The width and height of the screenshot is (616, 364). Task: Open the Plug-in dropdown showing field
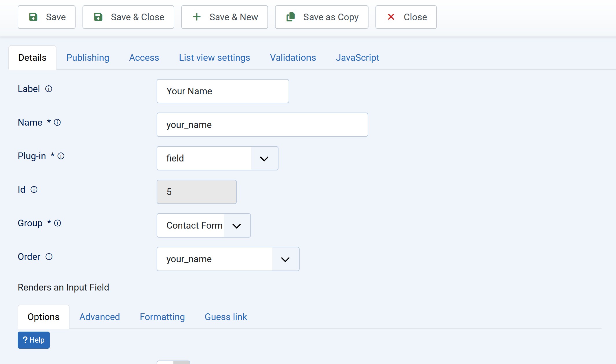pos(217,158)
